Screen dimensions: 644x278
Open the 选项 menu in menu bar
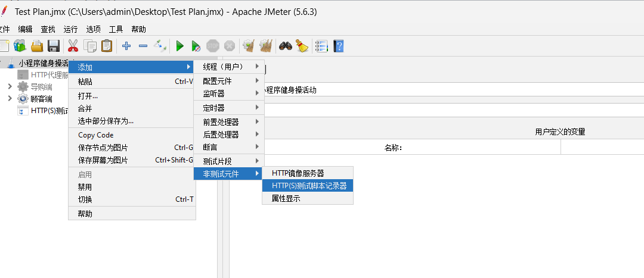[93, 29]
